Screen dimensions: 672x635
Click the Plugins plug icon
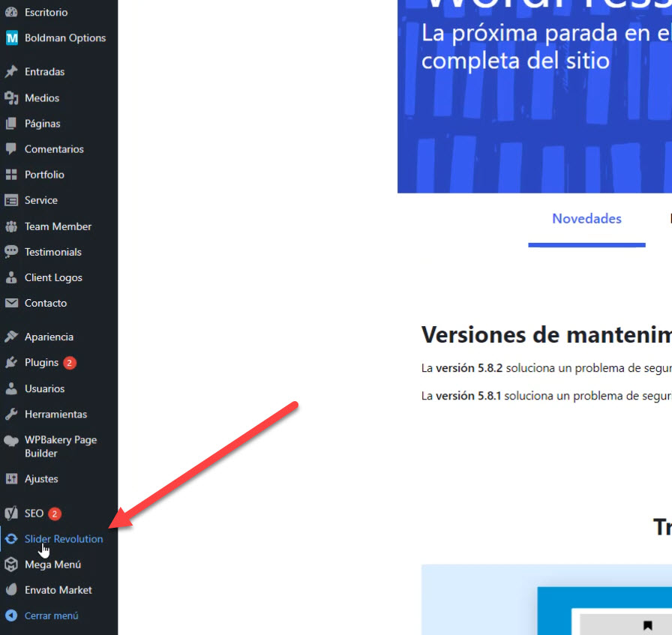click(x=11, y=363)
